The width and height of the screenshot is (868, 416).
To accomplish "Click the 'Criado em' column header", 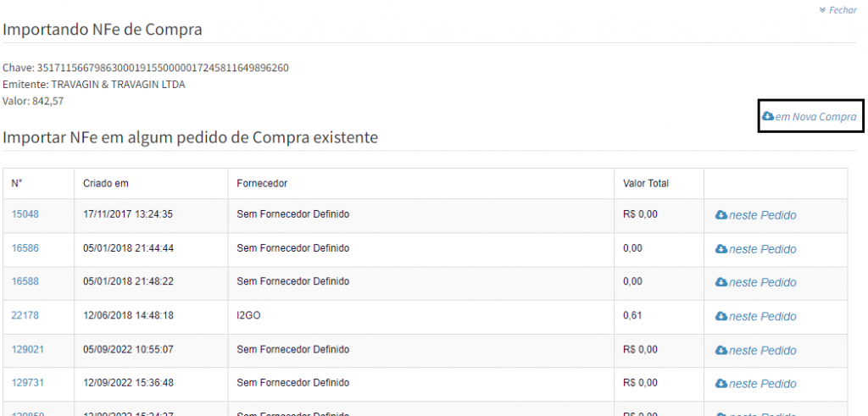I will point(105,183).
